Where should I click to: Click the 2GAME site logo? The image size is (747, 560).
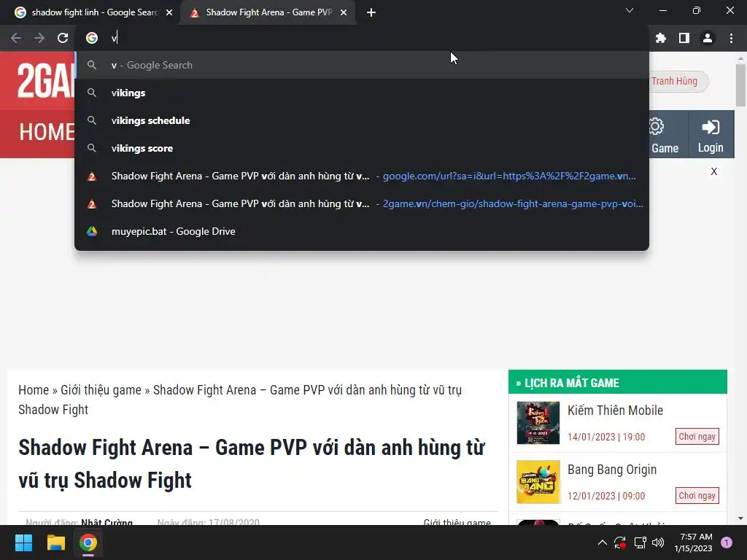click(x=46, y=82)
